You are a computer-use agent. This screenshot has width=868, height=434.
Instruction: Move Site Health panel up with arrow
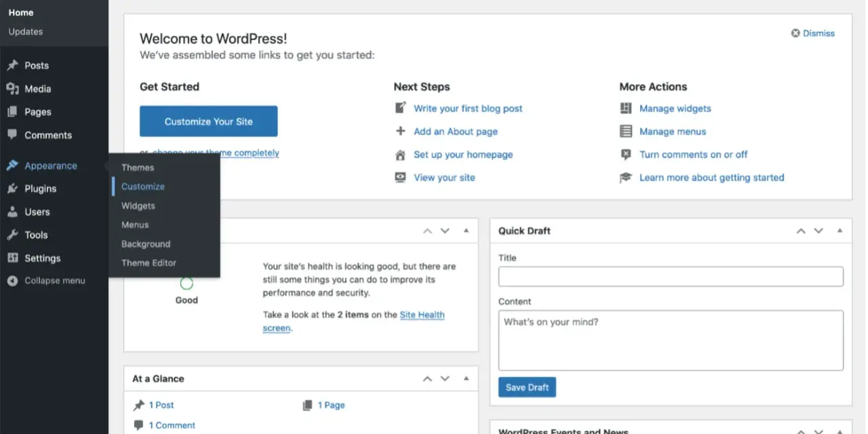coord(427,231)
